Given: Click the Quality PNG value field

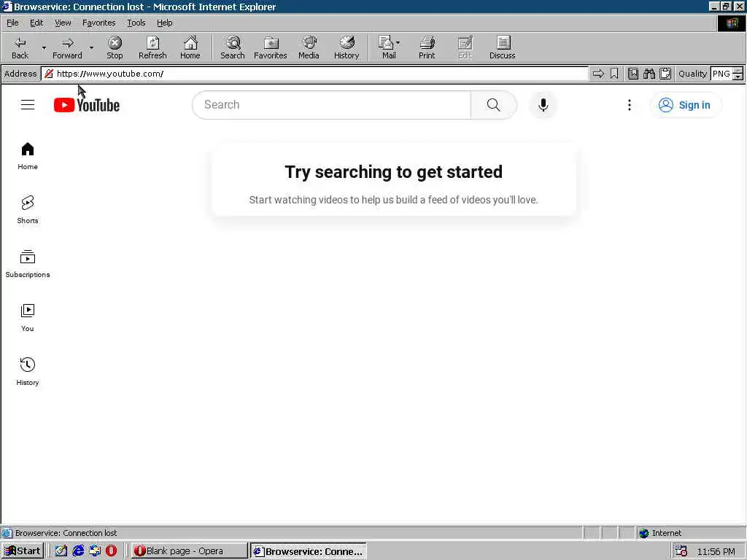Looking at the screenshot, I should [721, 74].
